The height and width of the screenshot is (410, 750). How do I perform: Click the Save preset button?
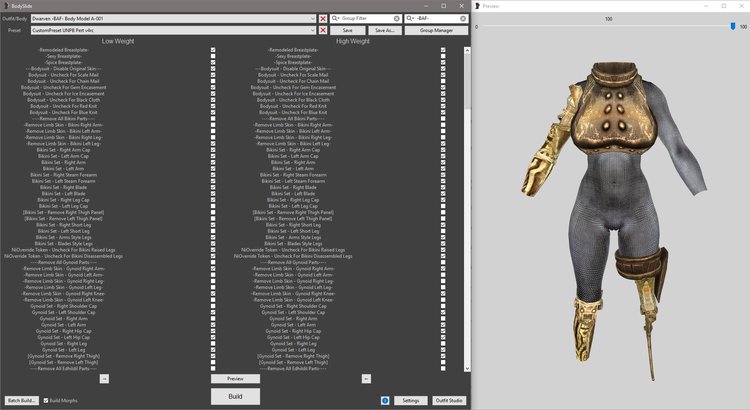click(348, 30)
